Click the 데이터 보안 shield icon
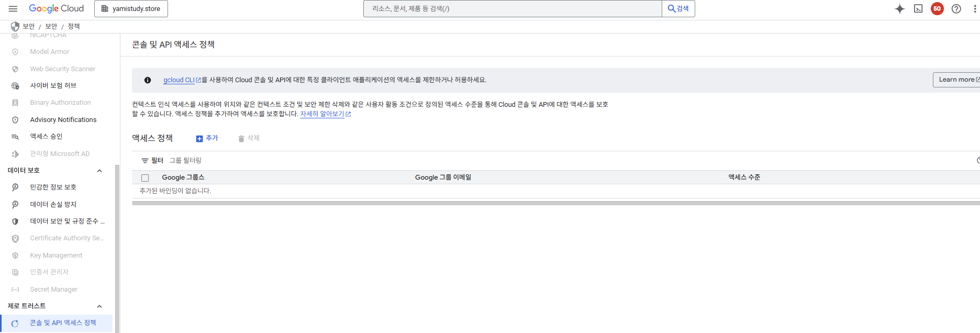 (15, 221)
